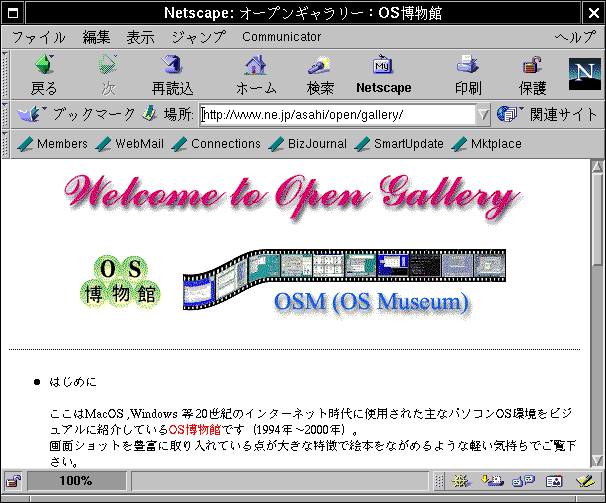Click the film strip screenshots image
Viewport: 606px width, 503px height.
[344, 278]
